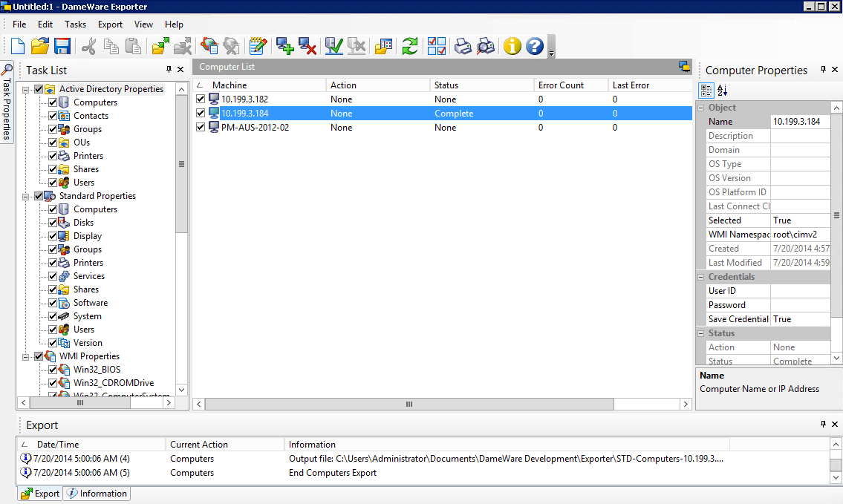Viewport: 843px width, 504px height.
Task: Add a computer using the monitor plus icon
Action: pyautogui.click(x=285, y=46)
